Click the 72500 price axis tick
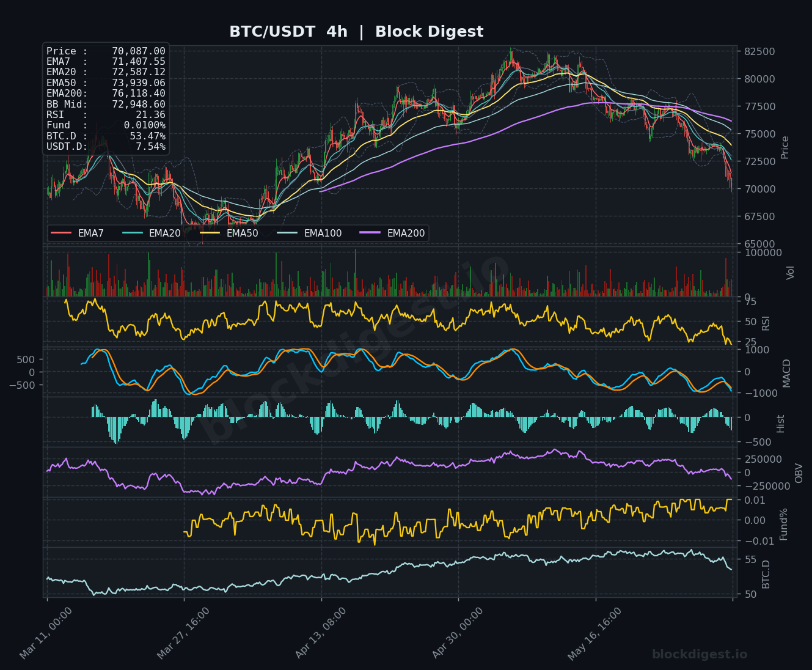812x670 pixels. click(x=759, y=161)
